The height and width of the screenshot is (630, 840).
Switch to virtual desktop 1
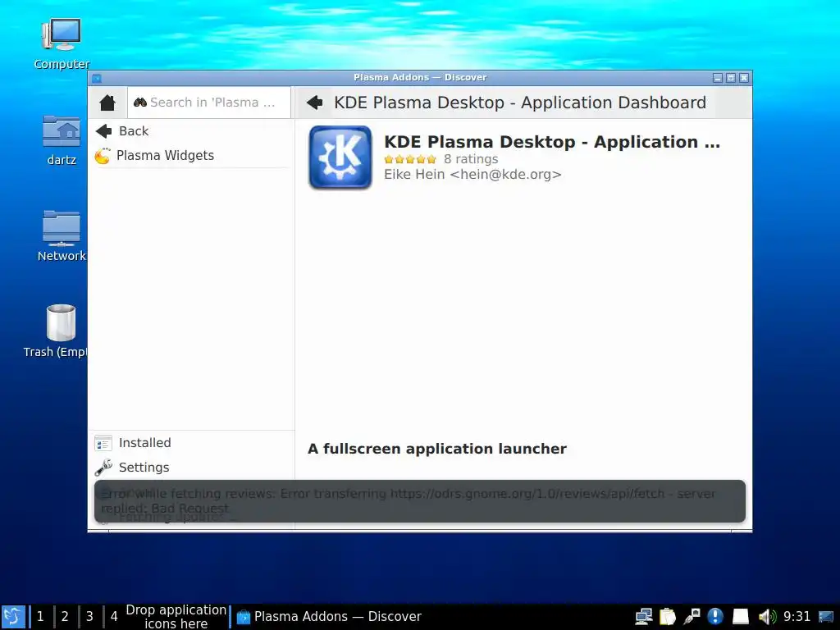click(x=40, y=617)
